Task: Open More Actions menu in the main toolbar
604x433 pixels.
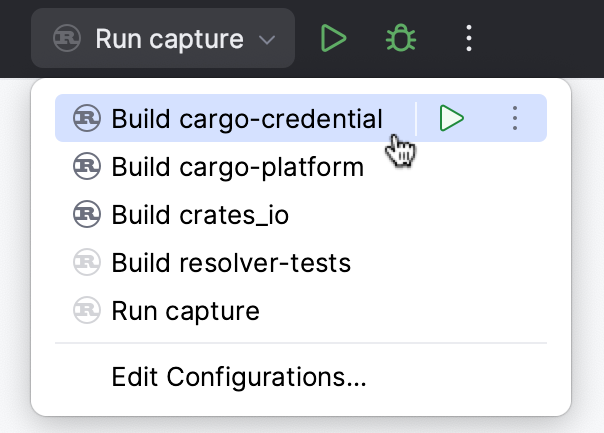Action: 468,39
